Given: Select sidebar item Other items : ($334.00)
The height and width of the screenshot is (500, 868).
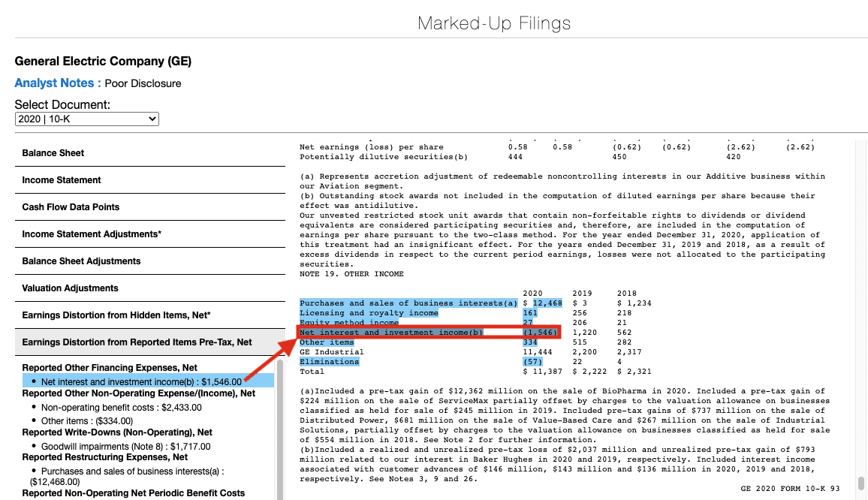Looking at the screenshot, I should pos(87,421).
